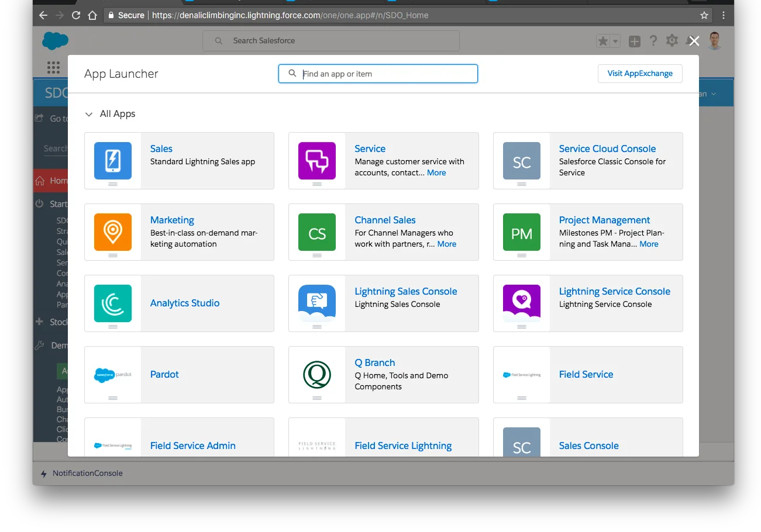
Task: Expand Channel Sales description with More
Action: point(447,244)
